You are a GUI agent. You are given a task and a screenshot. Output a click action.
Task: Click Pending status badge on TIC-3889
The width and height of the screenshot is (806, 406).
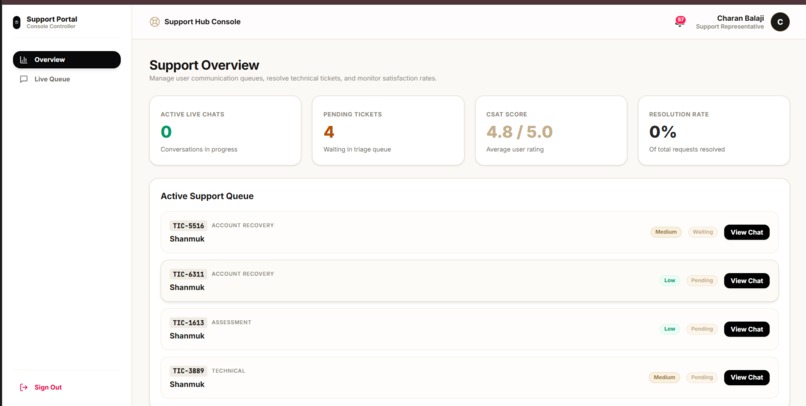tap(702, 377)
